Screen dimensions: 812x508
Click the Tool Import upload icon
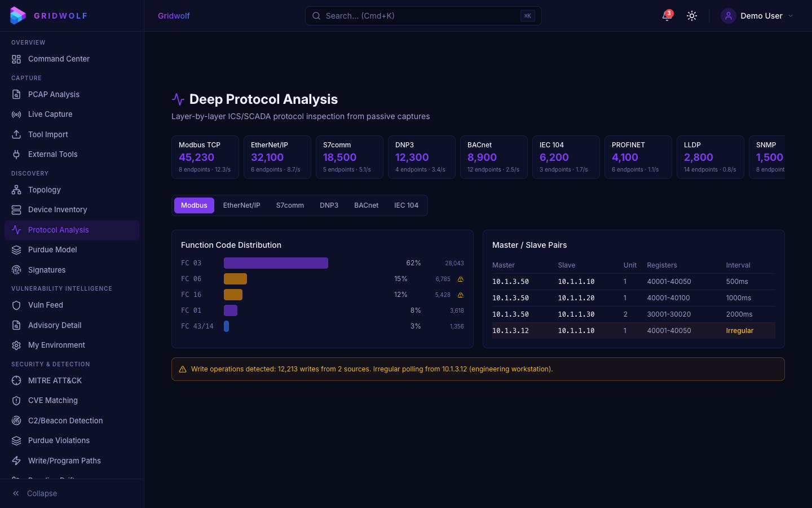pos(16,134)
